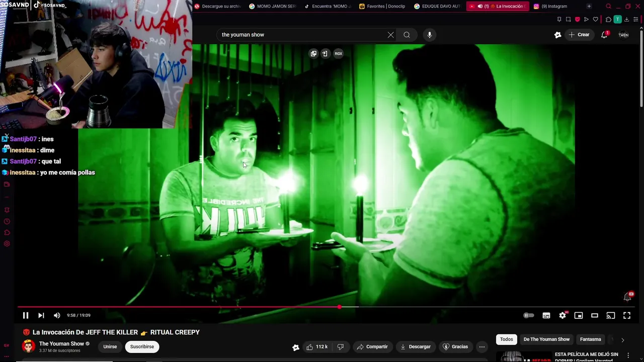The height and width of the screenshot is (362, 644).
Task: Select the De The Youman Show chip
Action: (546, 339)
